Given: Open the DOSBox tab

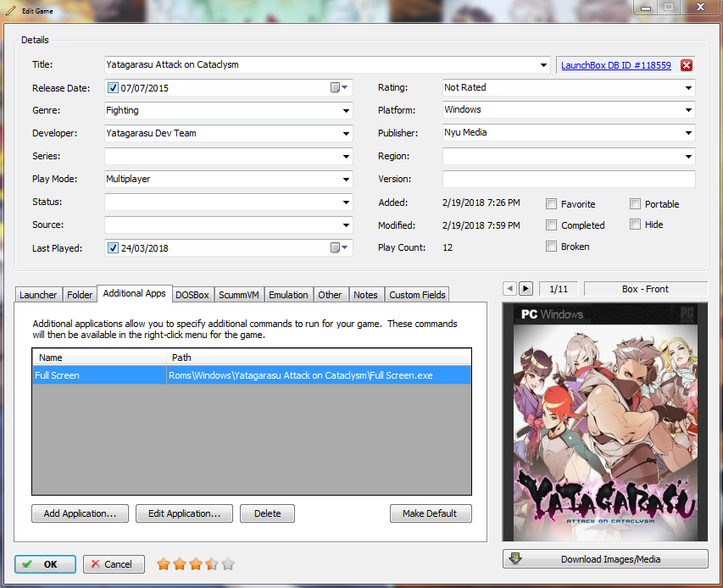Looking at the screenshot, I should click(192, 295).
